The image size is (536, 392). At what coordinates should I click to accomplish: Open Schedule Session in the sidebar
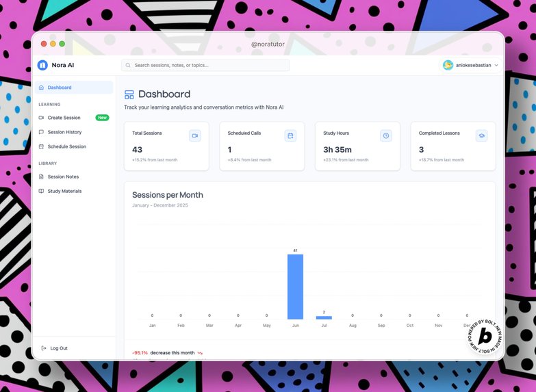point(74,146)
